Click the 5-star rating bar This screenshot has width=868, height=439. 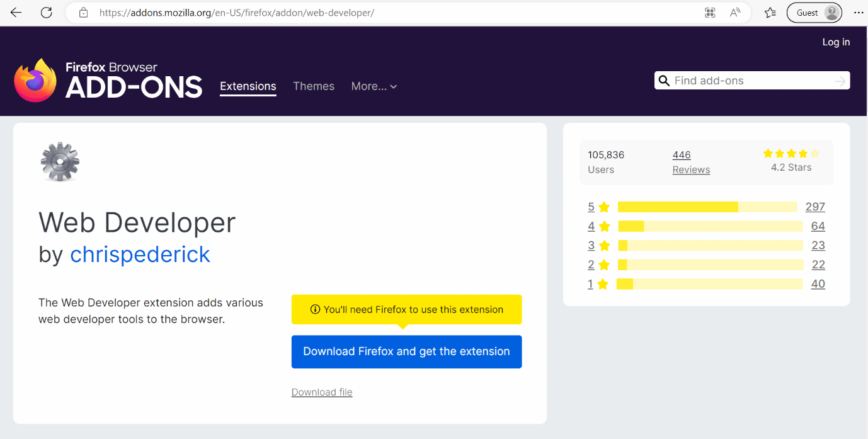[707, 207]
